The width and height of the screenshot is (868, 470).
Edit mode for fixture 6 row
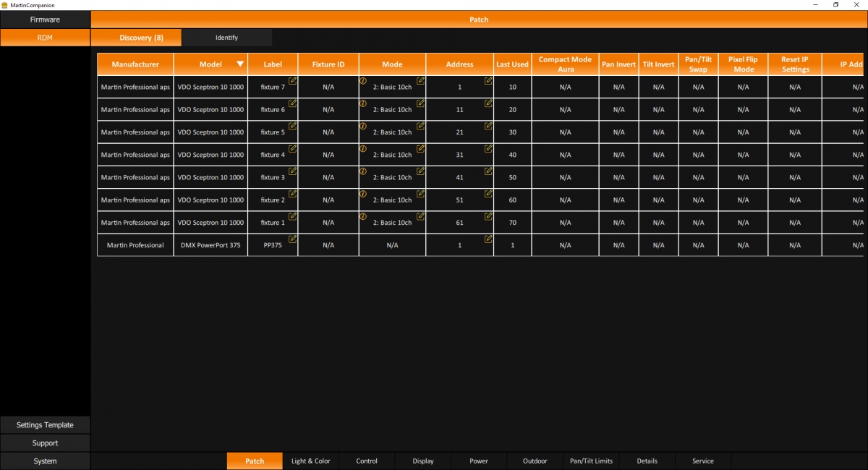(x=421, y=103)
